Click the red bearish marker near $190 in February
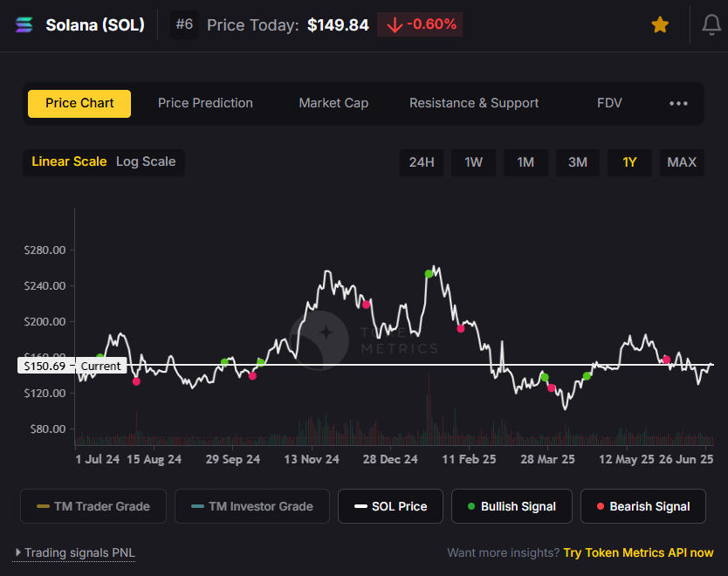This screenshot has width=728, height=576. click(x=461, y=329)
